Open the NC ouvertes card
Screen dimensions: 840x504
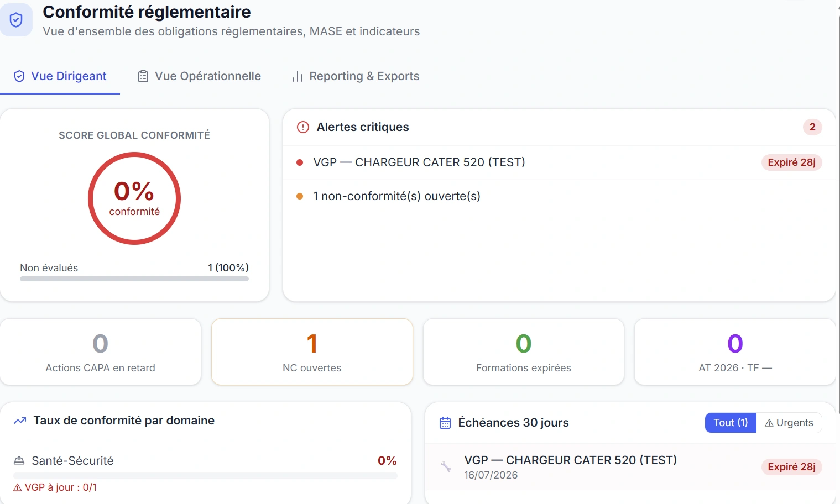312,351
